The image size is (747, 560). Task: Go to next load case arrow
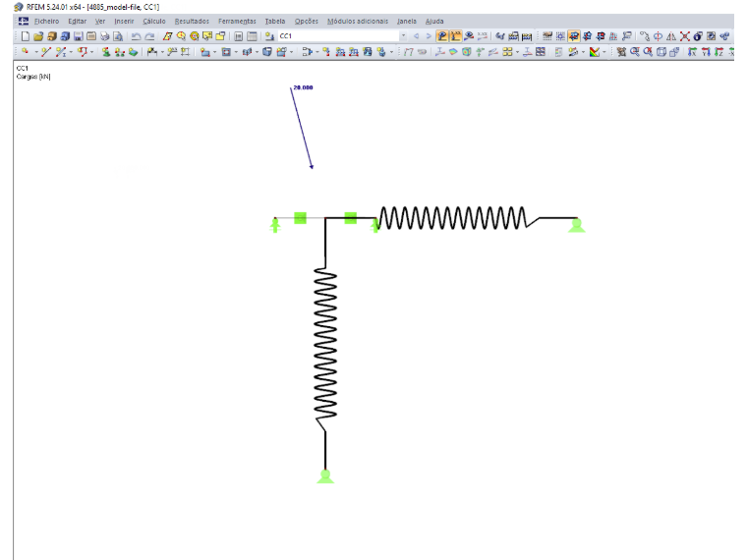pyautogui.click(x=429, y=36)
